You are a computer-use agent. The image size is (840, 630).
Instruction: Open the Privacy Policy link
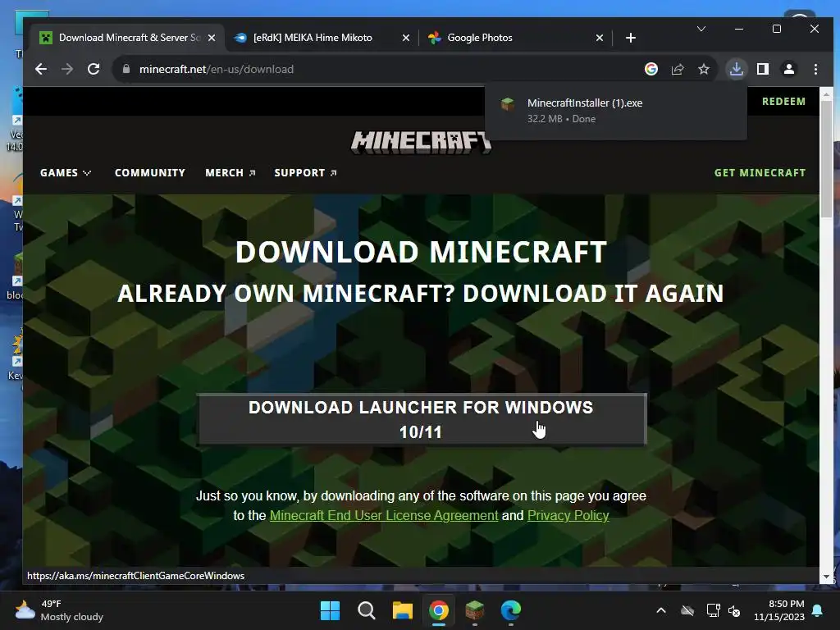[568, 515]
